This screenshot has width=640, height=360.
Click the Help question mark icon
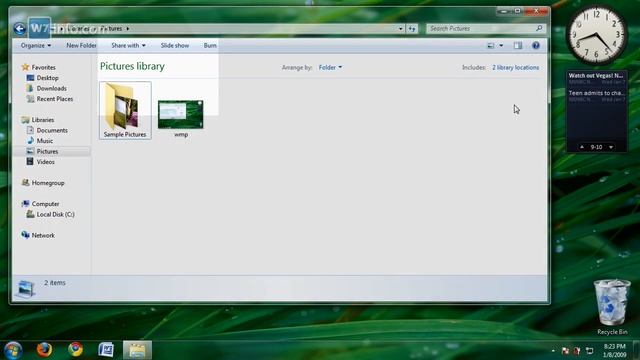[536, 46]
